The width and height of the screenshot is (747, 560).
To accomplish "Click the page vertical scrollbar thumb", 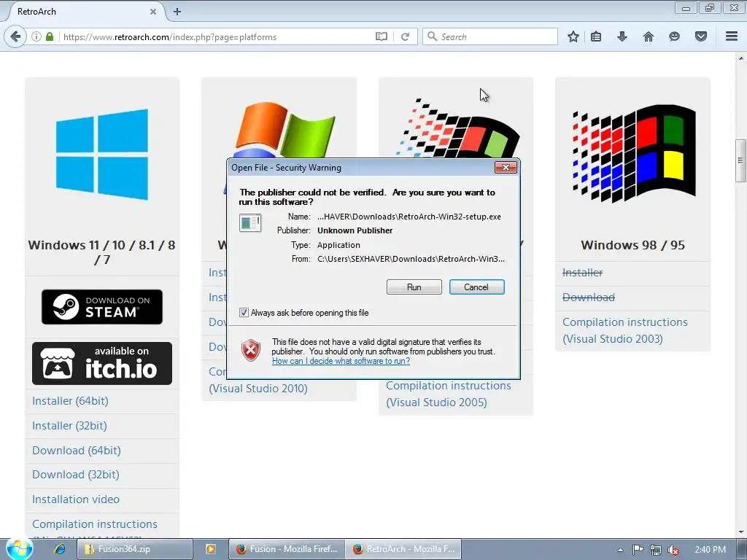I will pyautogui.click(x=740, y=160).
